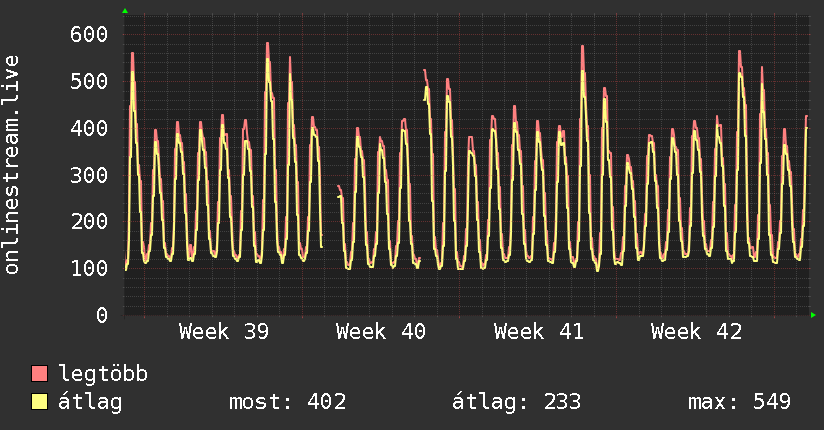The height and width of the screenshot is (430, 824).
Task: Click the 'átlag: 233' average value
Action: 517,402
